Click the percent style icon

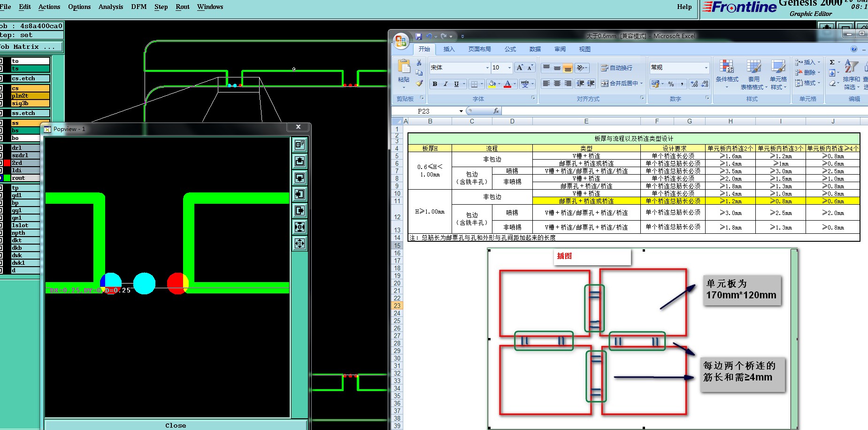671,84
